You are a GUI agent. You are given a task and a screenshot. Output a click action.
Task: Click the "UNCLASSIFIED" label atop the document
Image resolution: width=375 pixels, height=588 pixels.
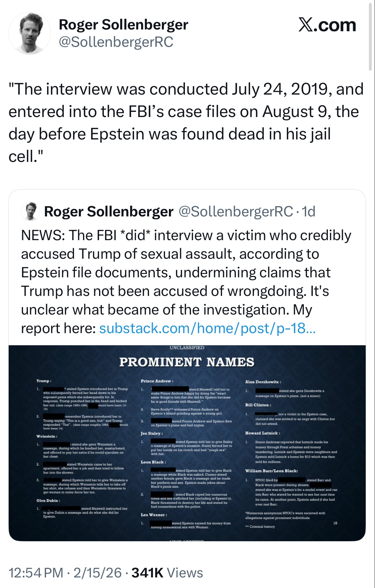187,348
